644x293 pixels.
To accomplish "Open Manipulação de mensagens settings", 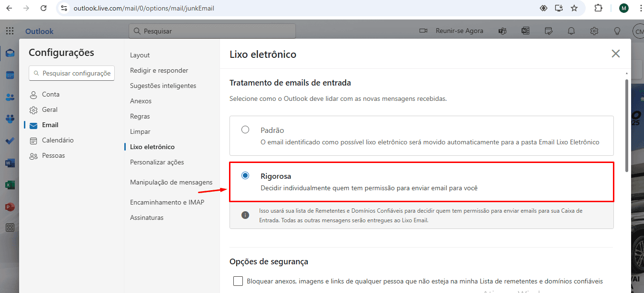I will 171,182.
